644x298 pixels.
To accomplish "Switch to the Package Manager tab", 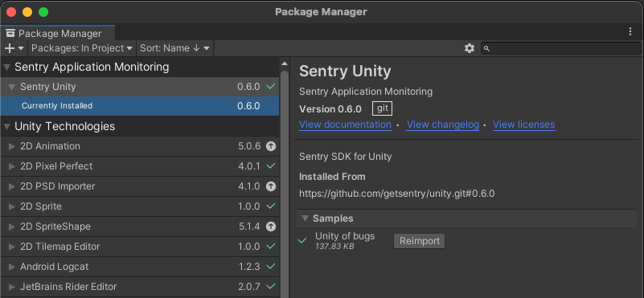I will (58, 33).
